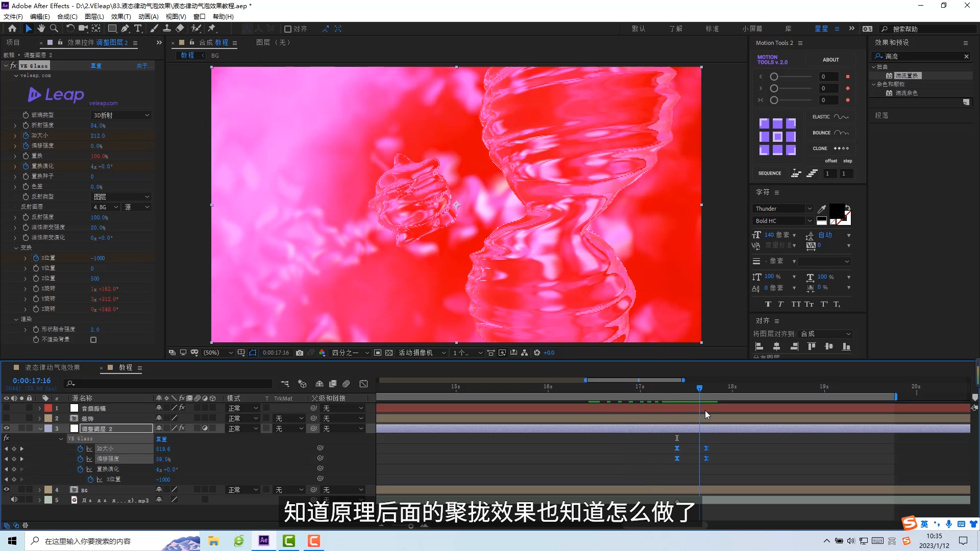Toggle X位置 stopwatch in effect controls

[36, 258]
